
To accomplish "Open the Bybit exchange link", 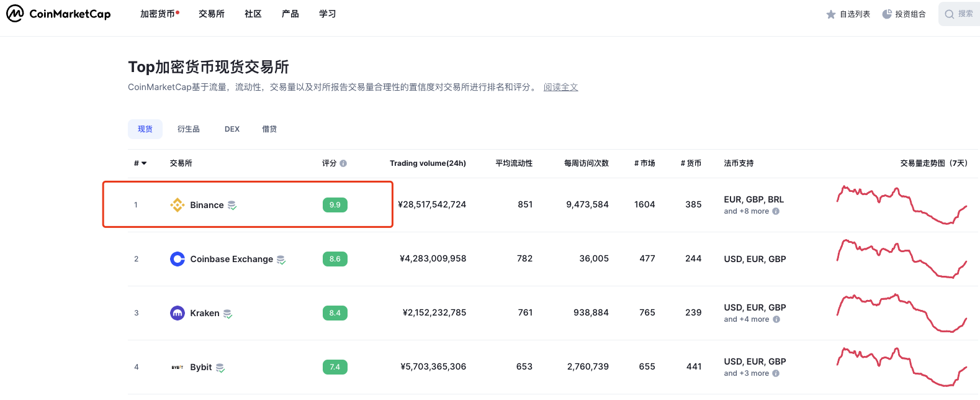I will pyautogui.click(x=201, y=367).
